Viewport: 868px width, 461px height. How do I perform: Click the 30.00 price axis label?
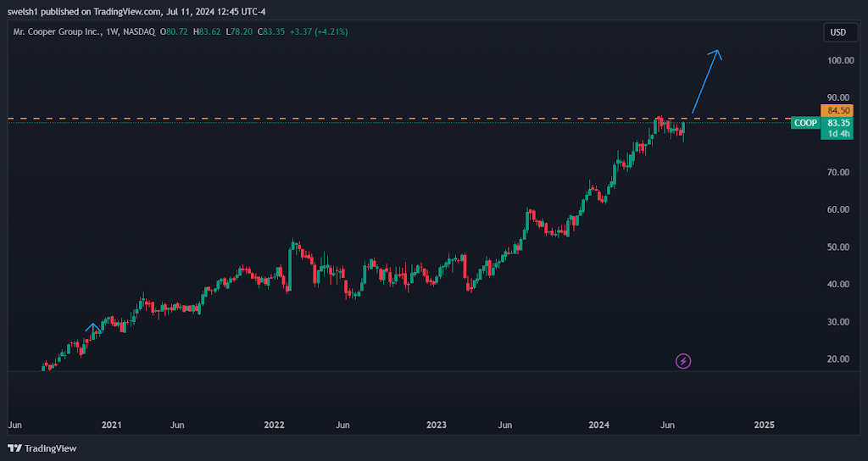840,321
